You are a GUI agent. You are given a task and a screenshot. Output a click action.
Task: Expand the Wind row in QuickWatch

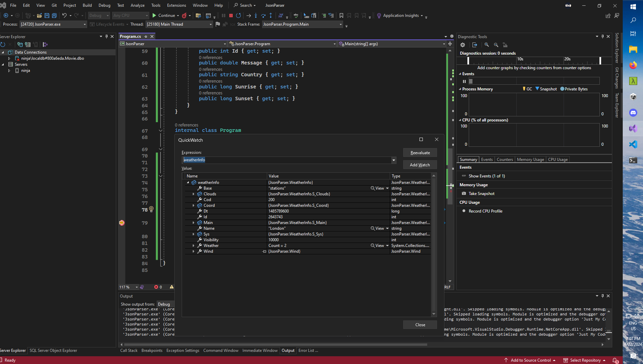pyautogui.click(x=194, y=251)
